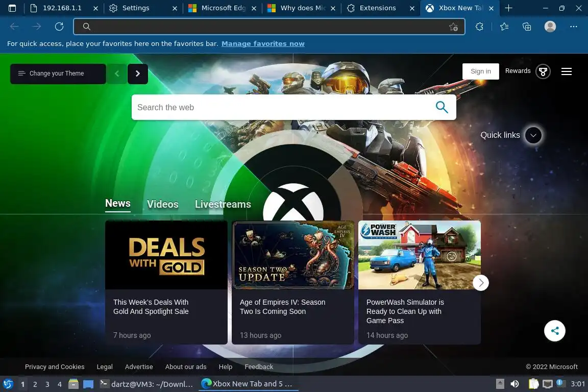
Task: Close the Settings tab
Action: pyautogui.click(x=175, y=8)
